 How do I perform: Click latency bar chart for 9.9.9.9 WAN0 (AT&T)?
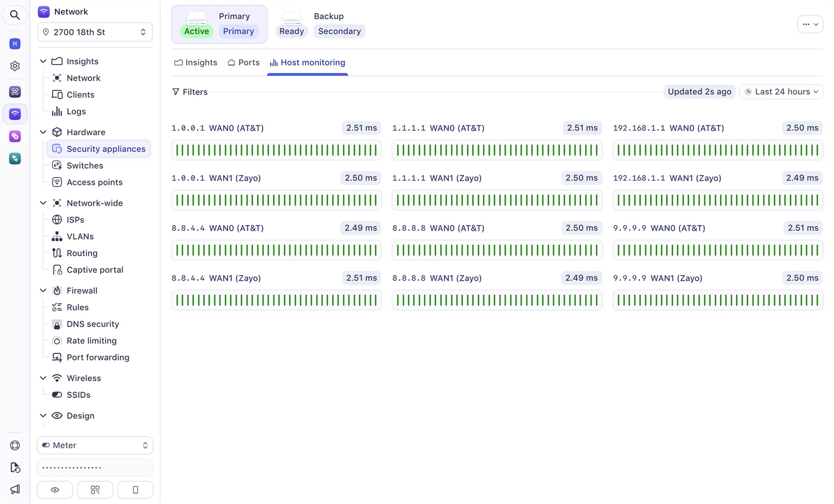[718, 250]
